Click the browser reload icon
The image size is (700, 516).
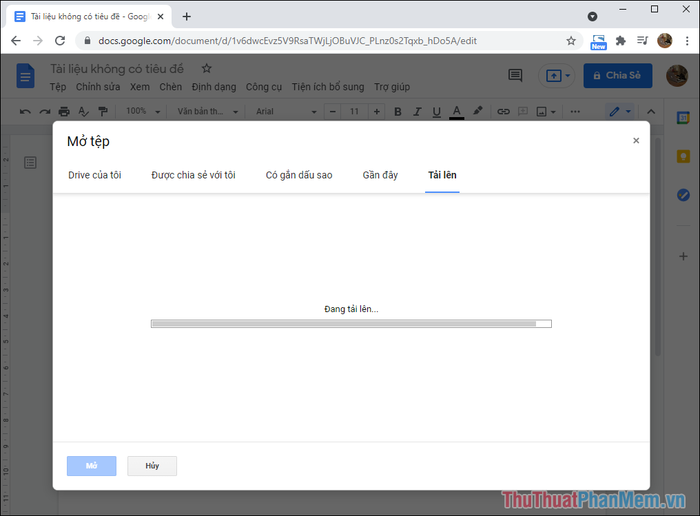(60, 41)
